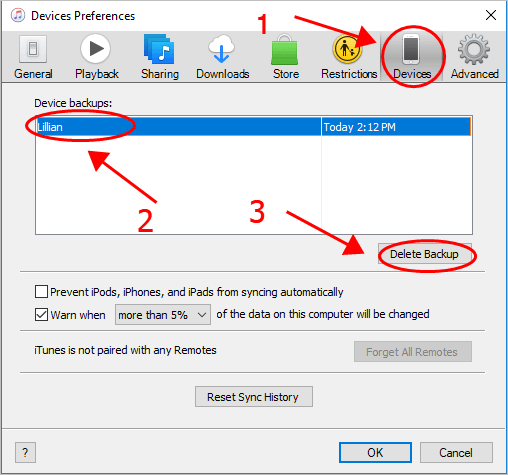The height and width of the screenshot is (475, 508).
Task: Select the Devices preferences tab
Action: pos(412,57)
